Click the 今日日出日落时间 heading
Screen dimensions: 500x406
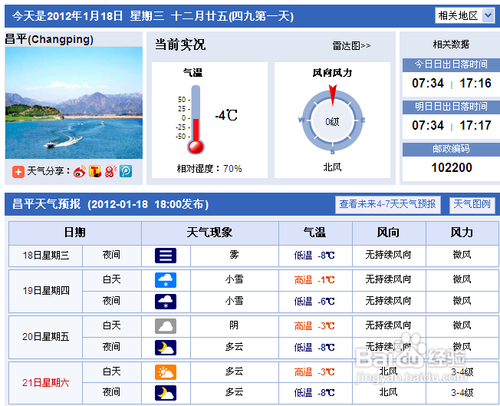tap(451, 64)
